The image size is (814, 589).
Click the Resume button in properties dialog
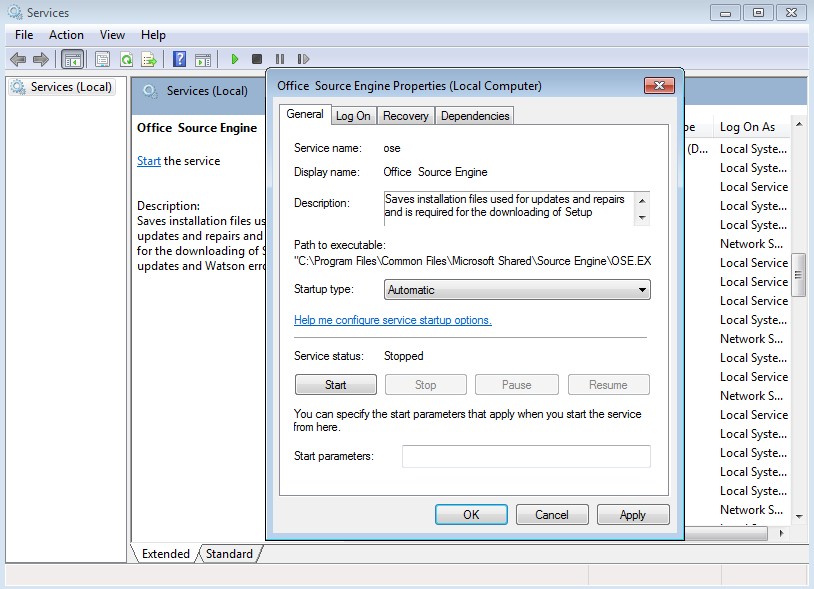pos(608,385)
